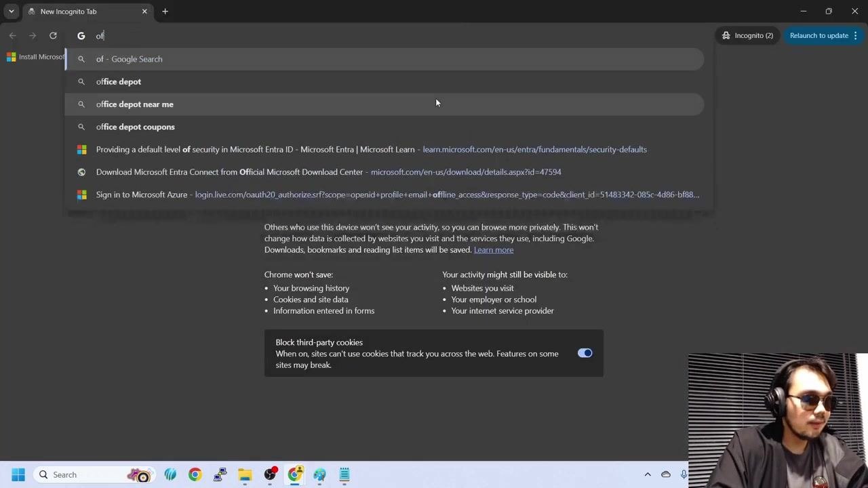
Task: Click the Microsoft logo on Entra suggestion
Action: tap(81, 149)
